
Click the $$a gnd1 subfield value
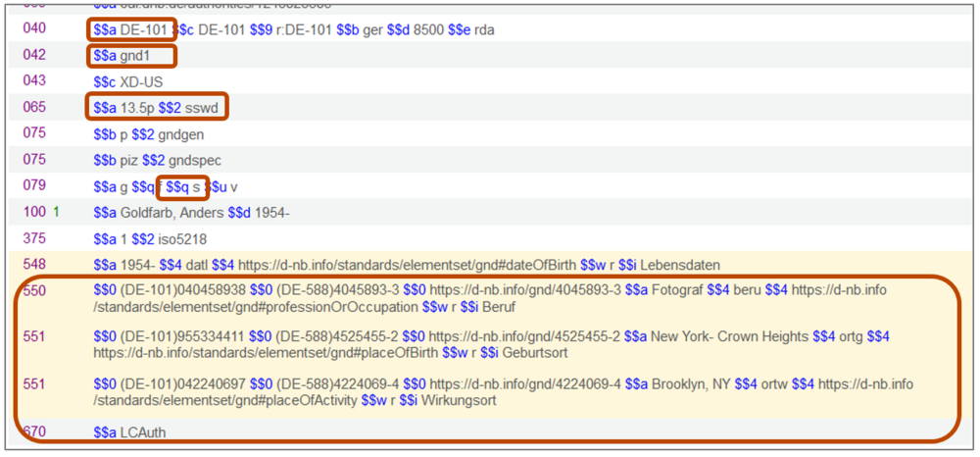[131, 56]
